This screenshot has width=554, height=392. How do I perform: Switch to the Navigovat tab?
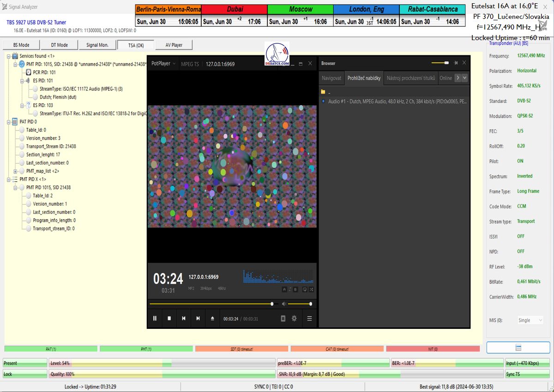click(x=331, y=78)
